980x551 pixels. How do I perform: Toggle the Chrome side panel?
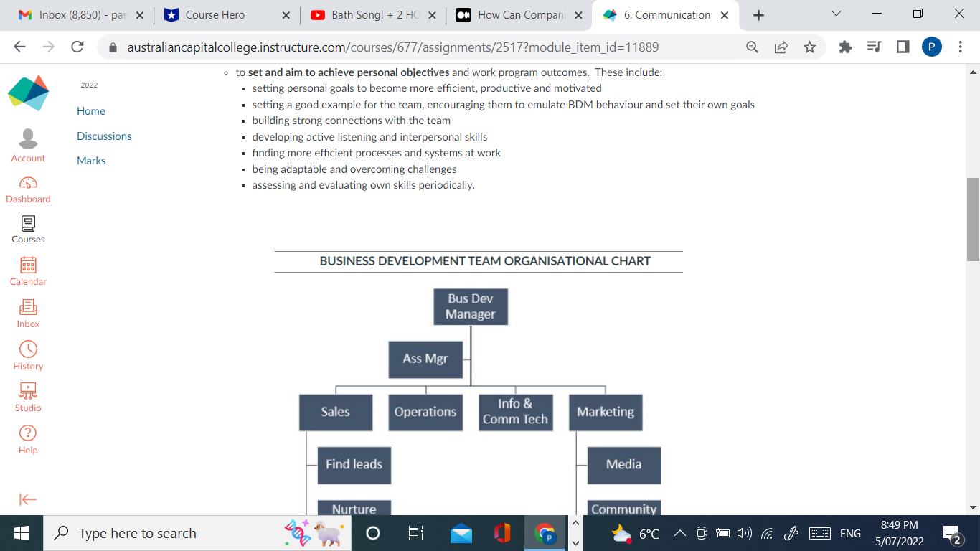pos(903,47)
